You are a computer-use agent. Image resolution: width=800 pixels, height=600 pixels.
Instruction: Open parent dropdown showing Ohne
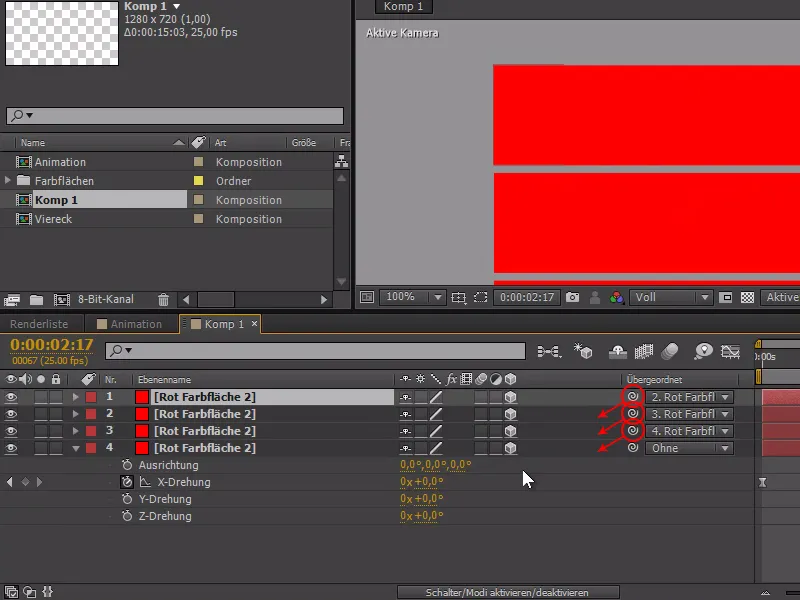click(689, 448)
